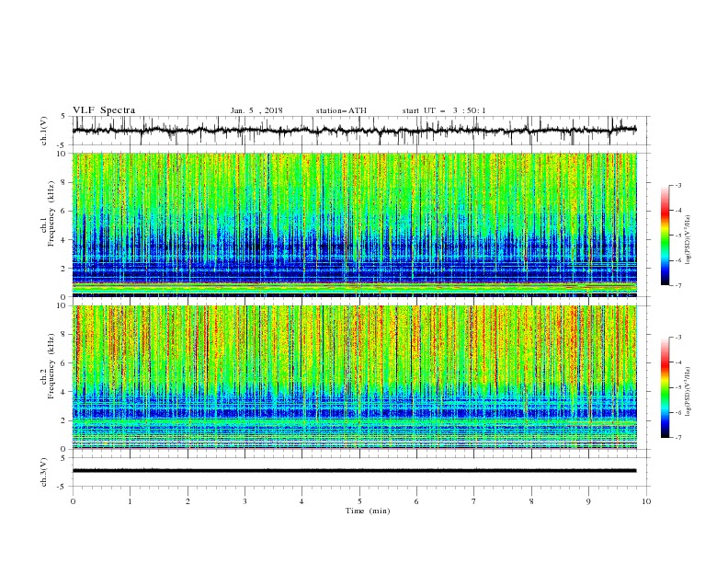Click the "-7" tick on ch.2 colorbar
728x563 pixels.
click(677, 437)
